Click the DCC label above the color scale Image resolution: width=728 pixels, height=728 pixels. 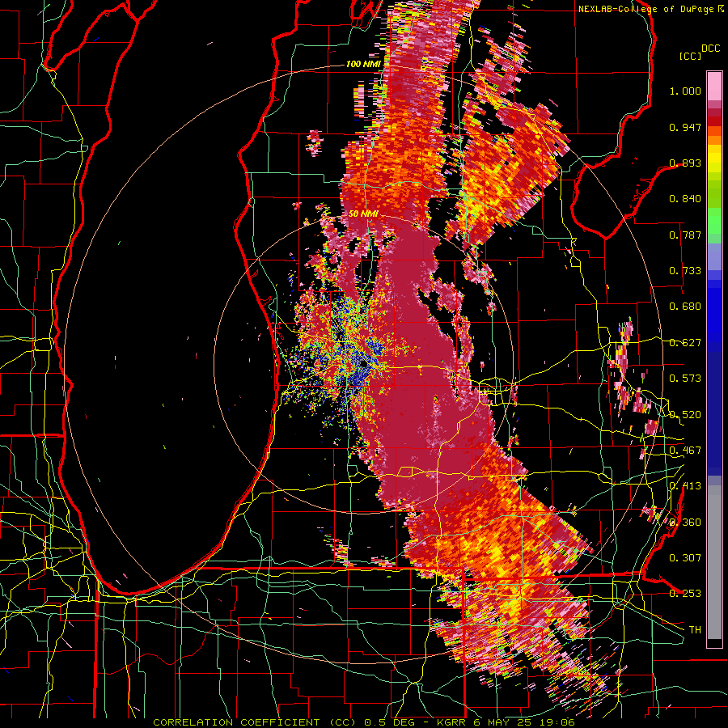tap(710, 49)
